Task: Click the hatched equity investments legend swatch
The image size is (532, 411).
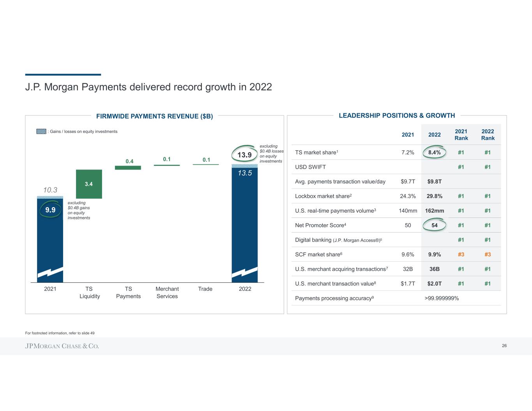Action: [41, 132]
